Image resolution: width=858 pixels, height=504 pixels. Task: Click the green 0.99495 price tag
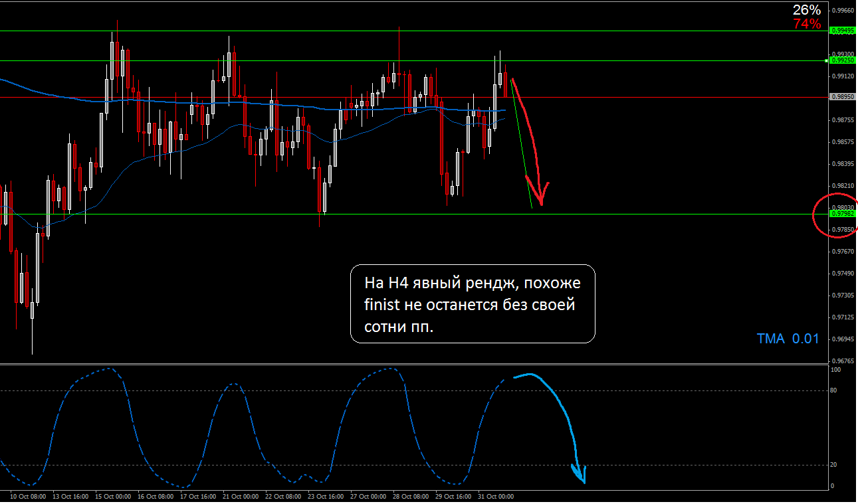coord(843,31)
